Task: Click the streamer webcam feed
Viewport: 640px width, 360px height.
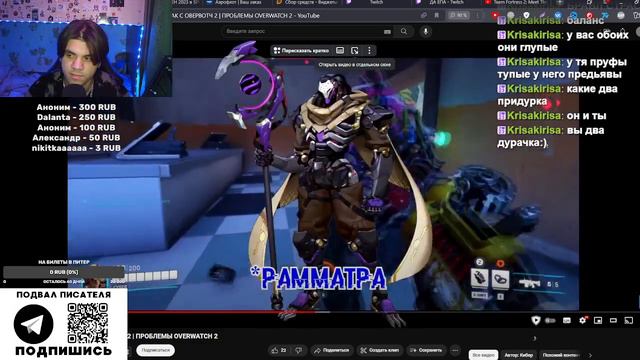Action: (86, 49)
